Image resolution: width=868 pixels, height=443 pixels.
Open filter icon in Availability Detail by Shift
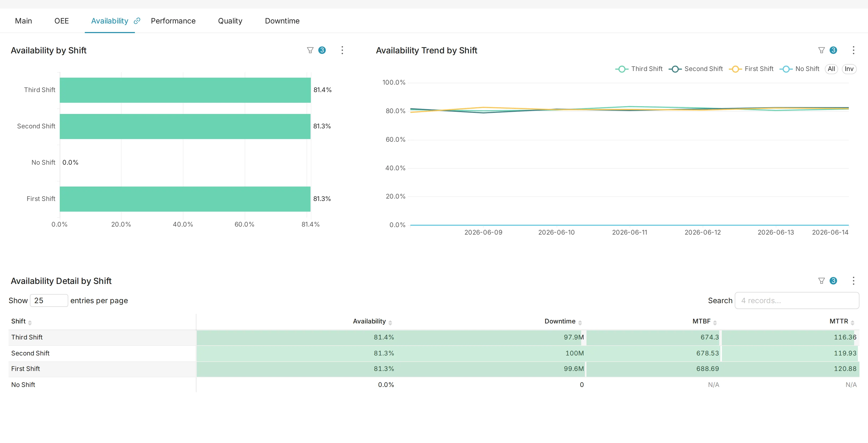coord(821,281)
